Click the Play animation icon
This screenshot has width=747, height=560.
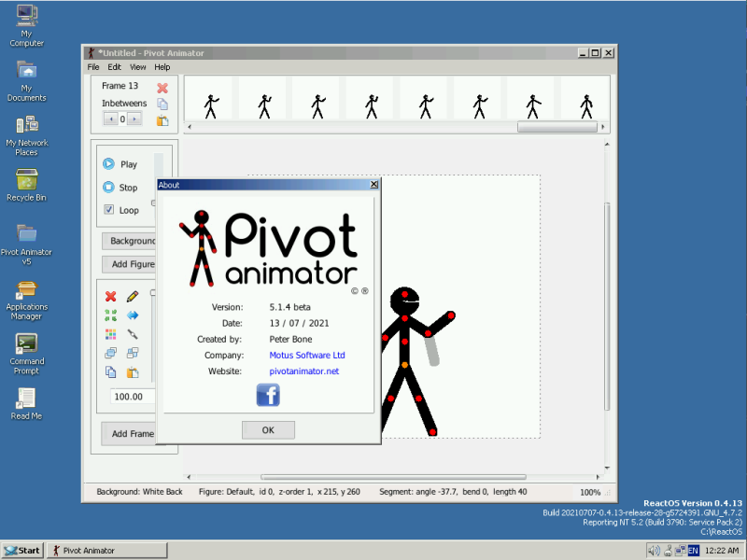[x=108, y=164]
